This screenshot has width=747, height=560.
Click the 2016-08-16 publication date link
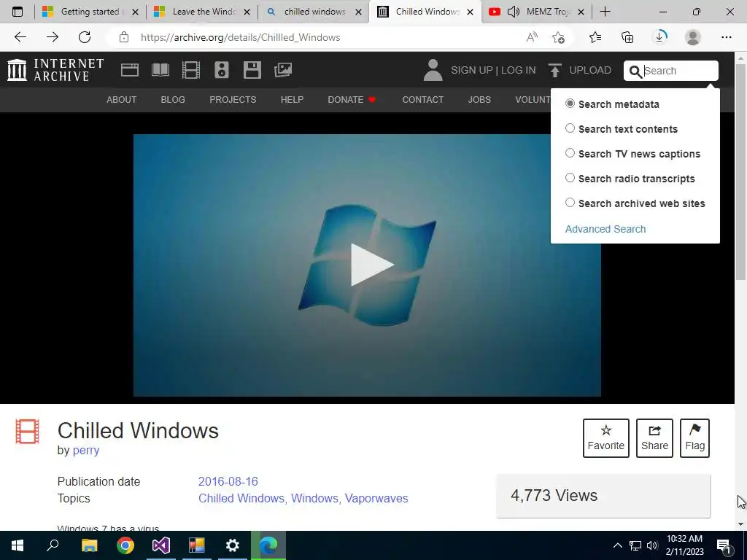(x=228, y=481)
